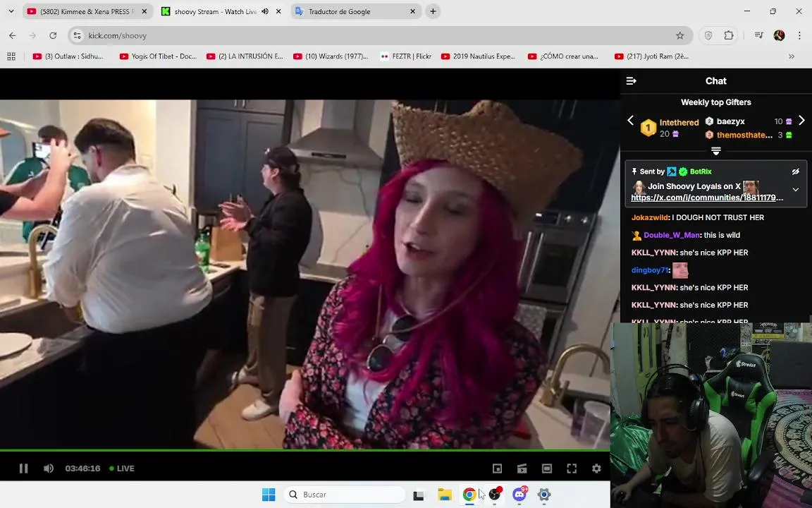Viewport: 812px width, 508px height.
Task: Expand the top gifters leaderboard arrow
Action: tap(715, 151)
